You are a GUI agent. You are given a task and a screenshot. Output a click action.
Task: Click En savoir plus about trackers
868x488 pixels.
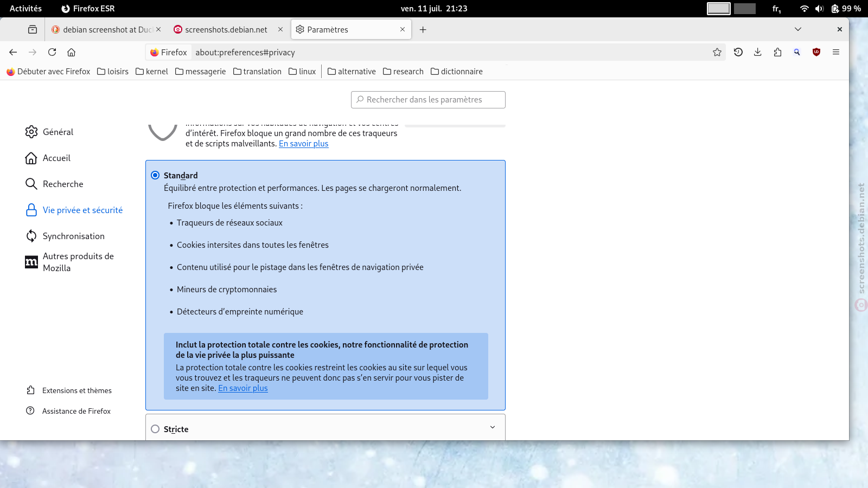303,144
